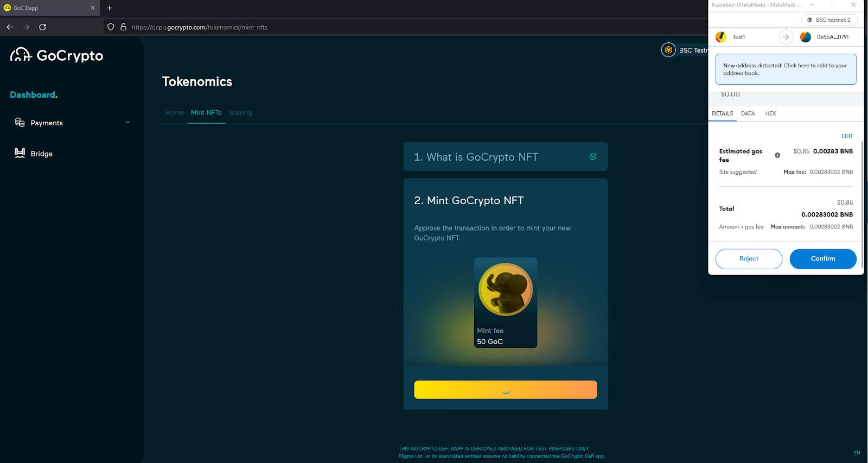
Task: Click the EDIT gas fee link
Action: (x=847, y=136)
